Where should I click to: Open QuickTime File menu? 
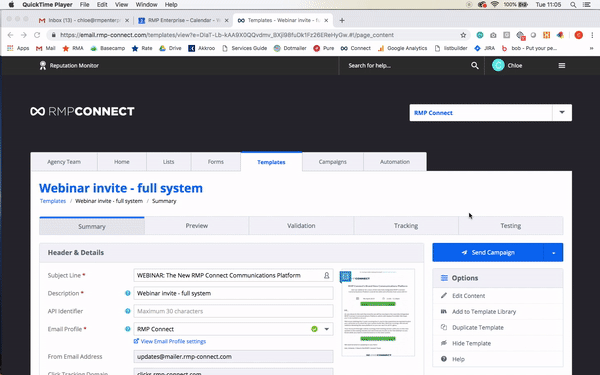[85, 5]
